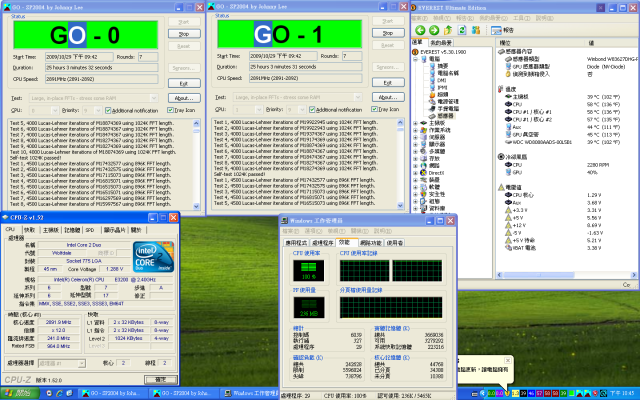Click Stop button in GO - 1 window

click(x=388, y=33)
